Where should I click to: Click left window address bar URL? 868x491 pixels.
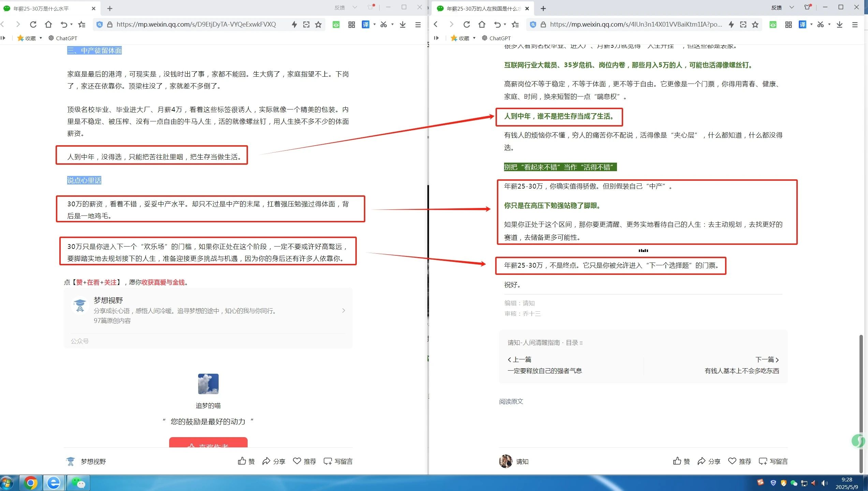196,25
